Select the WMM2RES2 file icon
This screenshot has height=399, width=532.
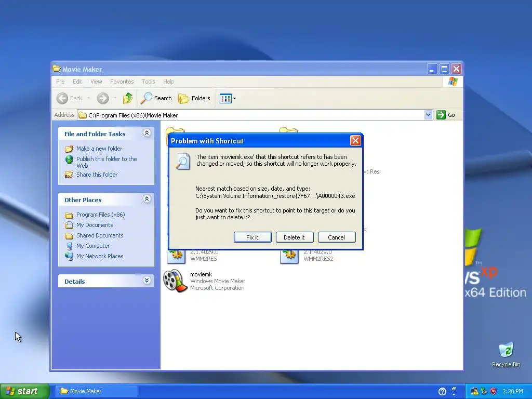tap(289, 256)
